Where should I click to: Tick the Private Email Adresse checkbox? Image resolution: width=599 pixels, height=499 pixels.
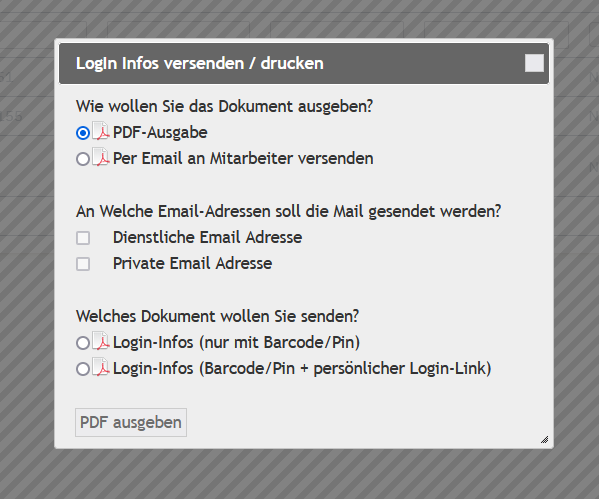[83, 264]
